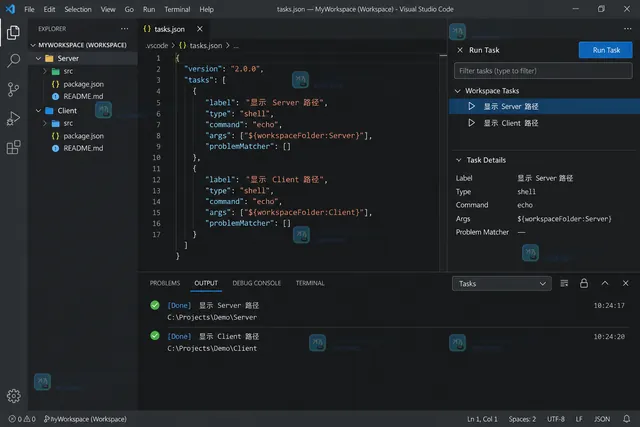Toggle output scroll lock
Viewport: 640px width, 427px height.
point(584,283)
